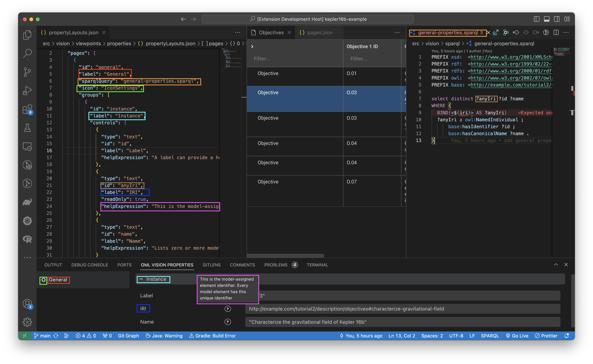Click the help icon beside IRI
This screenshot has height=364, width=593.
click(x=228, y=309)
